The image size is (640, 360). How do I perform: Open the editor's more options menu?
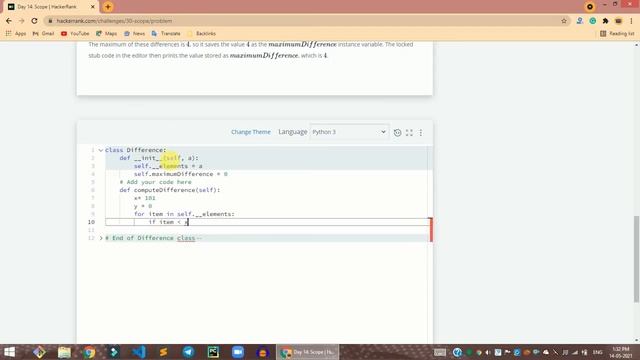[421, 132]
